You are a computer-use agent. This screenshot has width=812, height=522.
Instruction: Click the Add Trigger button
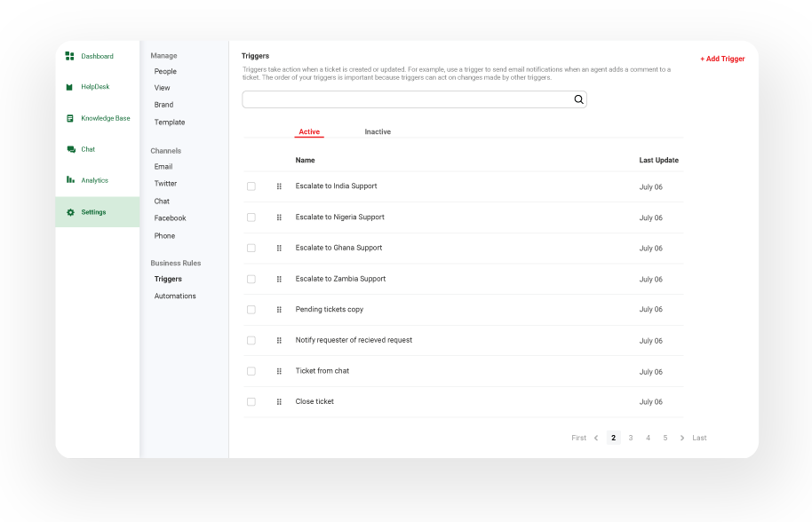pyautogui.click(x=722, y=59)
